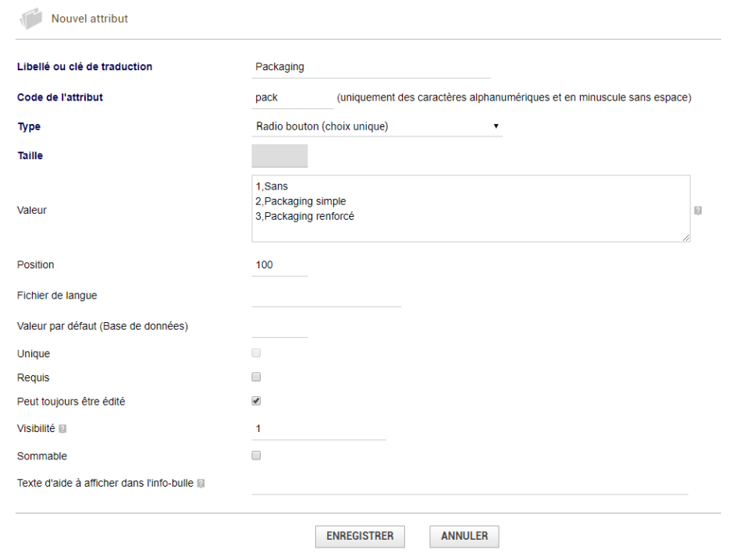Click the Position field showing 100
The width and height of the screenshot is (729, 560).
point(279,265)
